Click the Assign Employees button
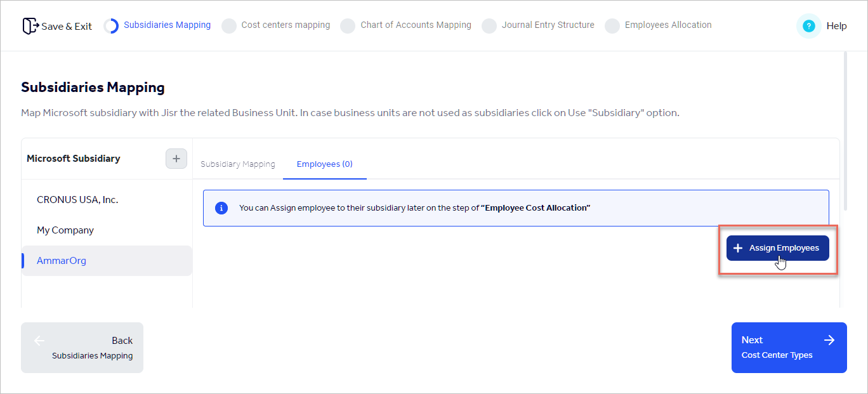The width and height of the screenshot is (868, 394). pos(777,247)
